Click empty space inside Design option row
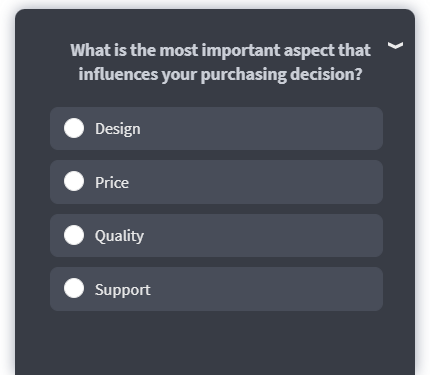 click(260, 129)
